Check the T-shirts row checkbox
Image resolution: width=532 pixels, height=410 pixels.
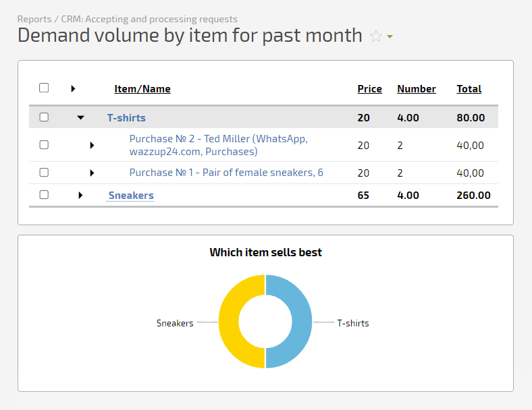[x=44, y=117]
